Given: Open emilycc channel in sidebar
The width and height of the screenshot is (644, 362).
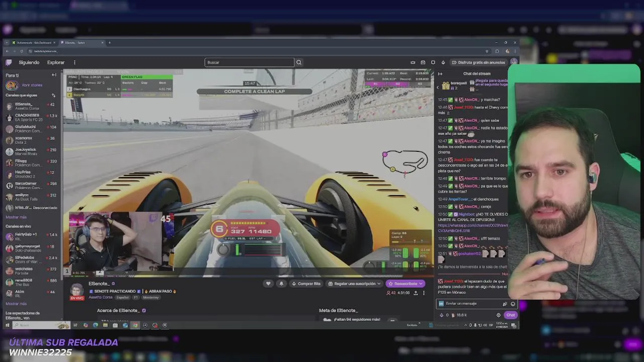Looking at the screenshot, I should tap(31, 197).
